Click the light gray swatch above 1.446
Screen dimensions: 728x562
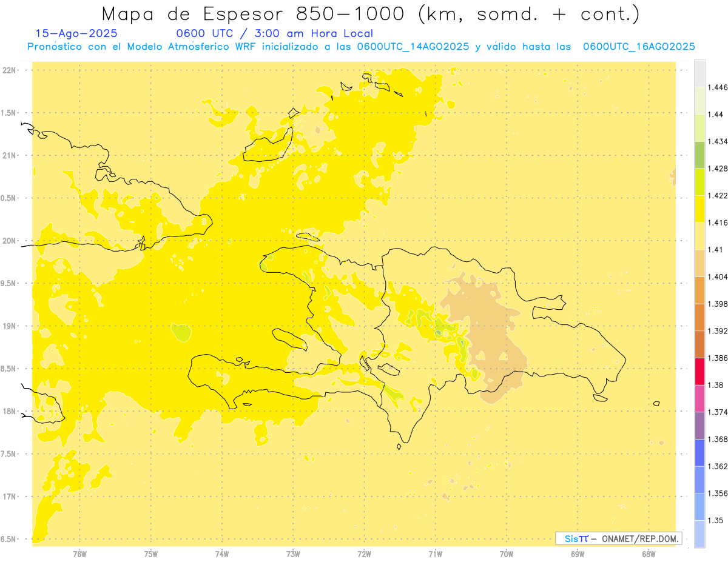point(699,73)
